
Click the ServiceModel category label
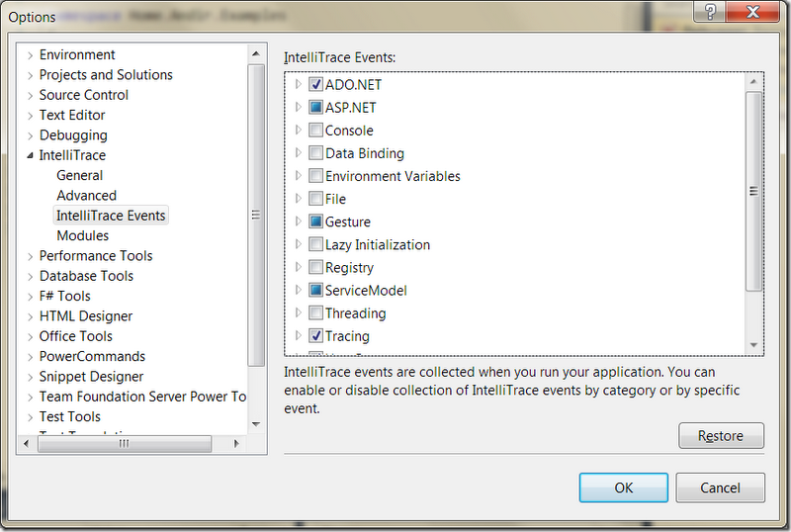pyautogui.click(x=366, y=291)
